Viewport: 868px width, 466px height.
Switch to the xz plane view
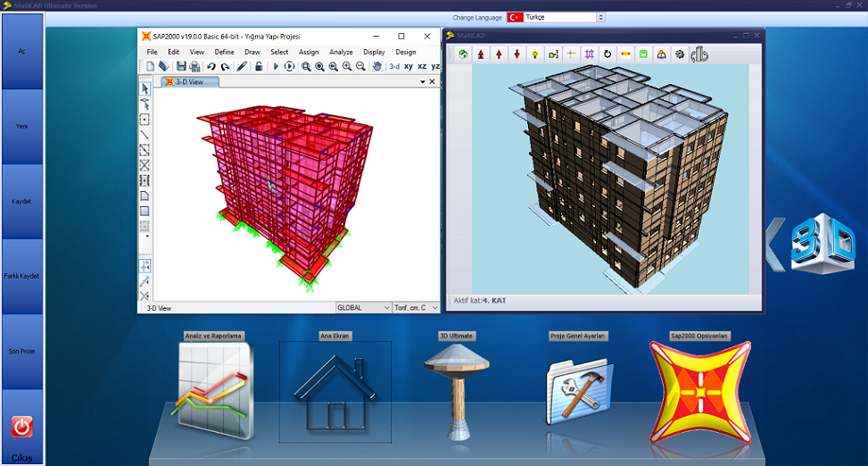tap(422, 67)
